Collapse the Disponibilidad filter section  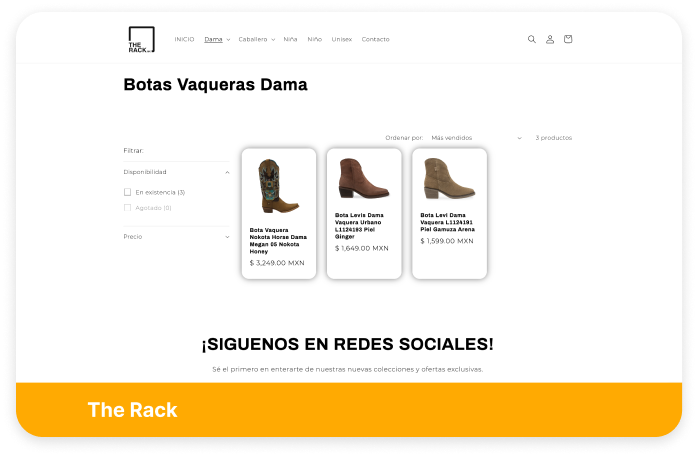point(226,172)
